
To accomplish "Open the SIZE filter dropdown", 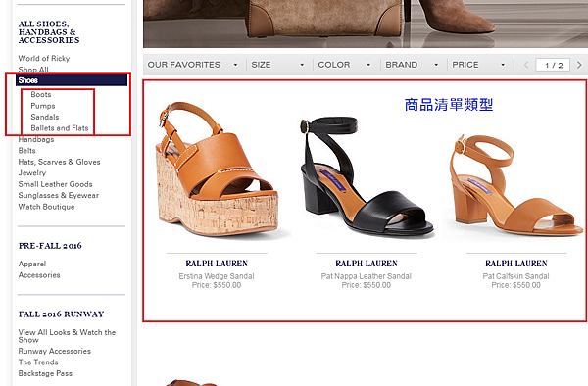I will point(277,65).
